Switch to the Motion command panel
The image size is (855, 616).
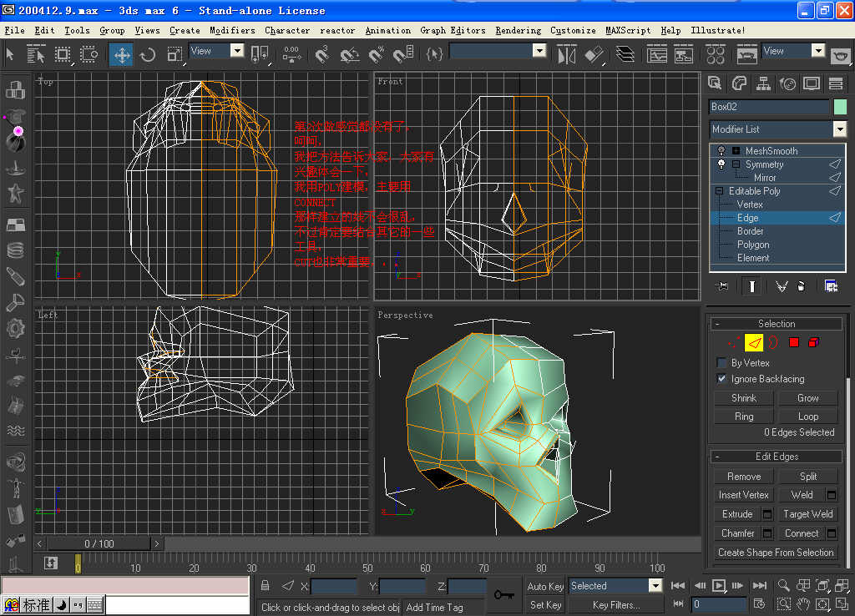coord(787,83)
